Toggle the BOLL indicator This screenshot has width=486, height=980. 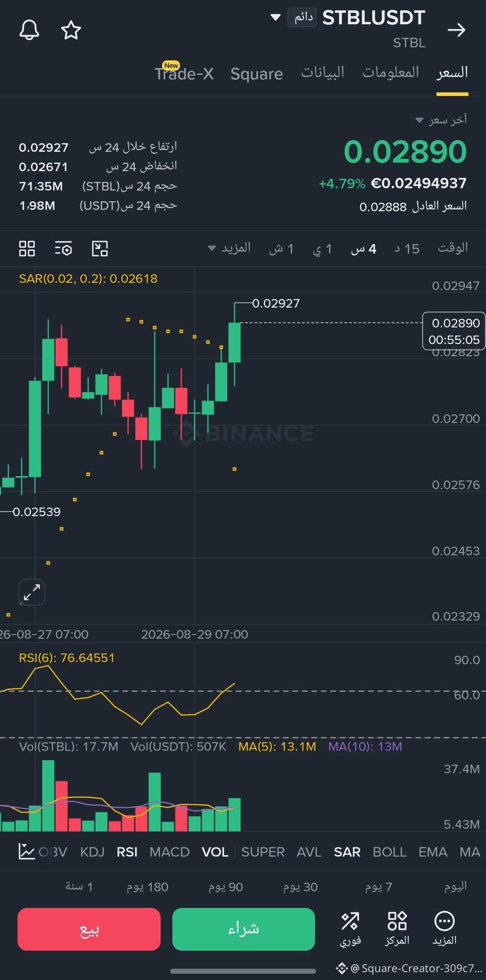click(390, 852)
